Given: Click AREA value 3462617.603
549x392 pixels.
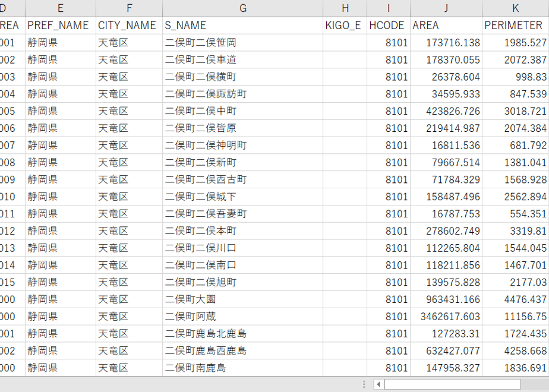Looking at the screenshot, I should [x=446, y=317].
